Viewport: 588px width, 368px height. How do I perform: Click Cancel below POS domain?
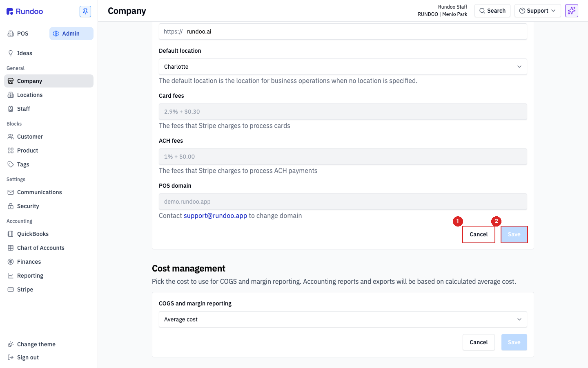tap(479, 234)
